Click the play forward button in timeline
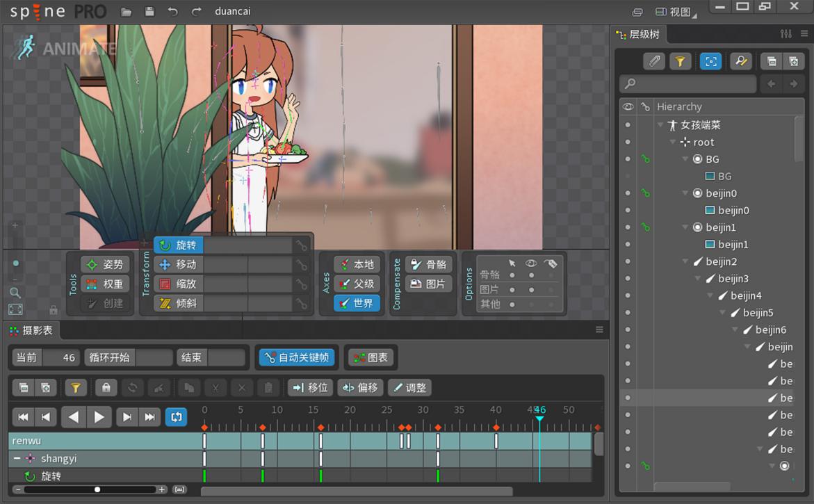Image resolution: width=814 pixels, height=504 pixels. point(99,417)
